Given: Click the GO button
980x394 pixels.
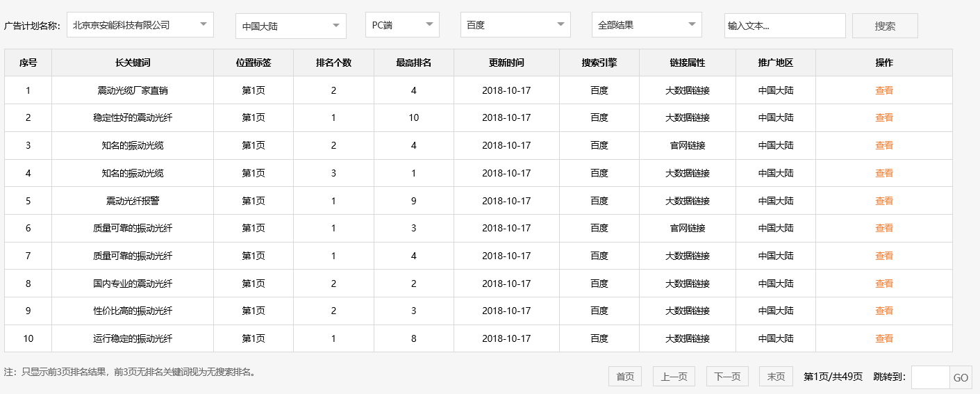Looking at the screenshot, I should [961, 377].
